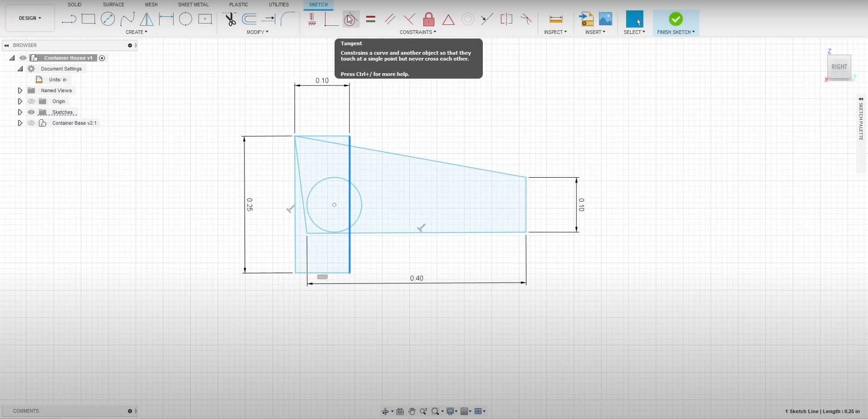This screenshot has height=419, width=868.
Task: Pick the 2-Point Rectangle tool
Action: click(x=88, y=19)
